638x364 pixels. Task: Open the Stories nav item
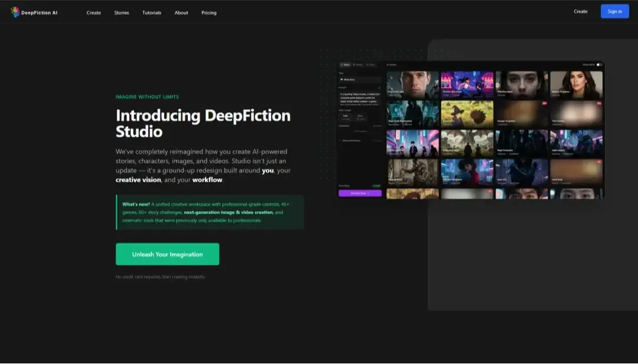pyautogui.click(x=121, y=12)
